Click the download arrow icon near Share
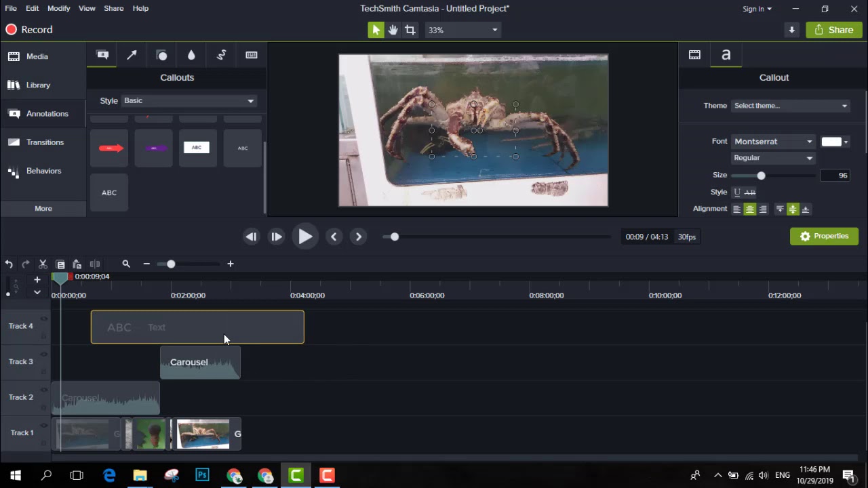The width and height of the screenshot is (868, 488). pos(791,30)
